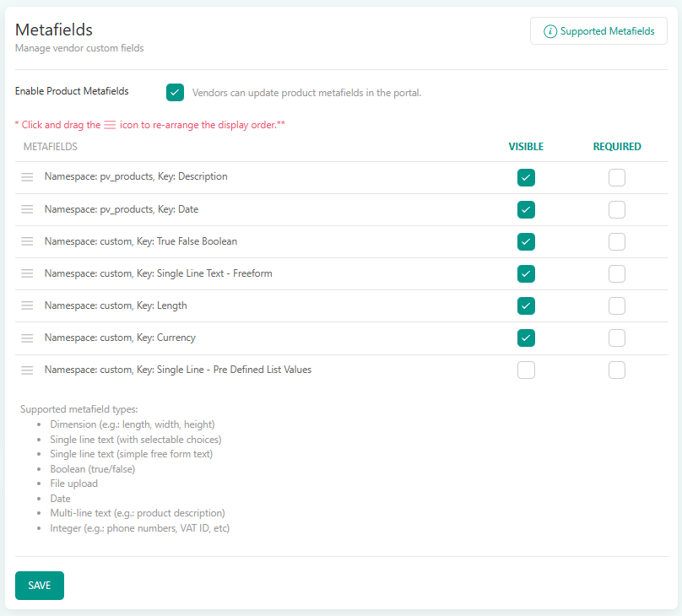Mark the Date metafield as Required
This screenshot has height=616, width=682.
617,209
